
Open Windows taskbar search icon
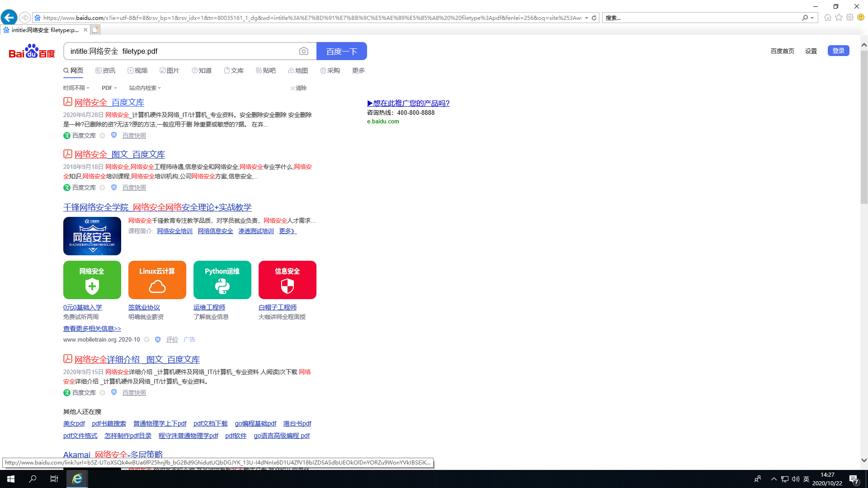(x=33, y=479)
